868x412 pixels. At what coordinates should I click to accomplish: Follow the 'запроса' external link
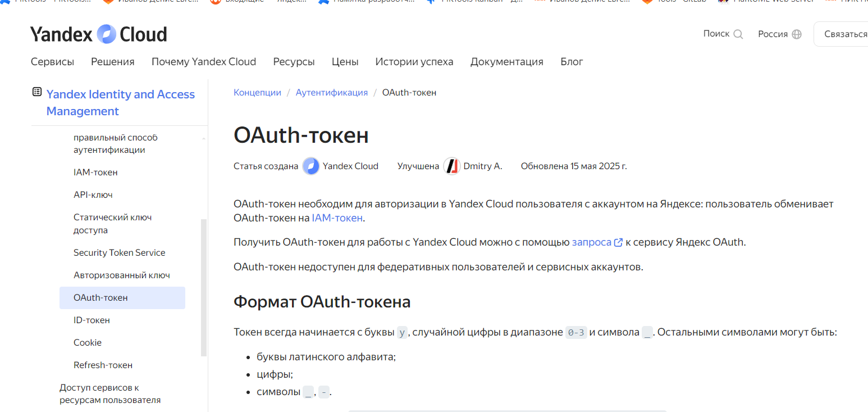click(597, 243)
